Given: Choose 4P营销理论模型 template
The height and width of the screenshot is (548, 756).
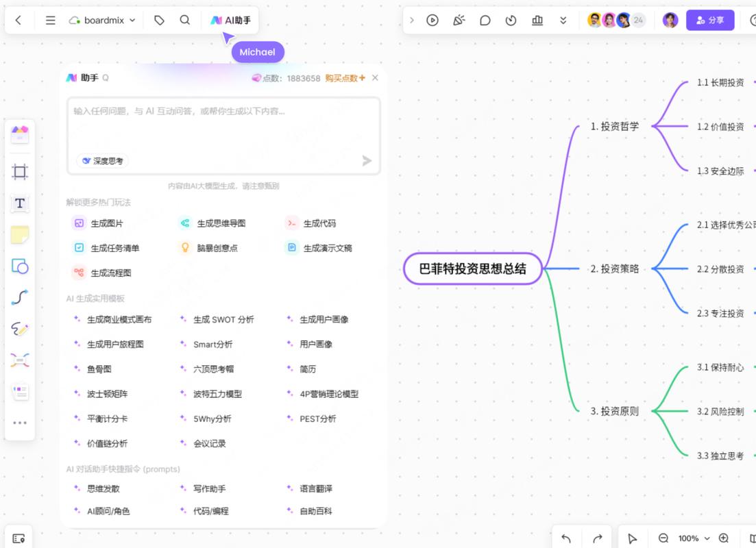Looking at the screenshot, I should click(323, 394).
